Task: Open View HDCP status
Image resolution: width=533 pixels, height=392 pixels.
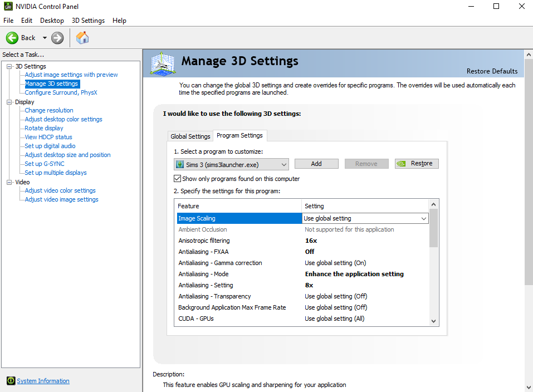Action: pyautogui.click(x=48, y=137)
